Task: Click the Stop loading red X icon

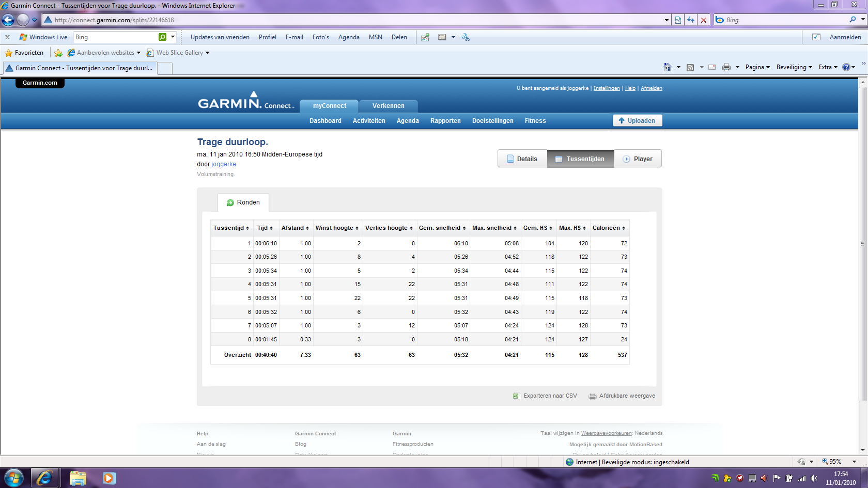Action: click(x=703, y=20)
